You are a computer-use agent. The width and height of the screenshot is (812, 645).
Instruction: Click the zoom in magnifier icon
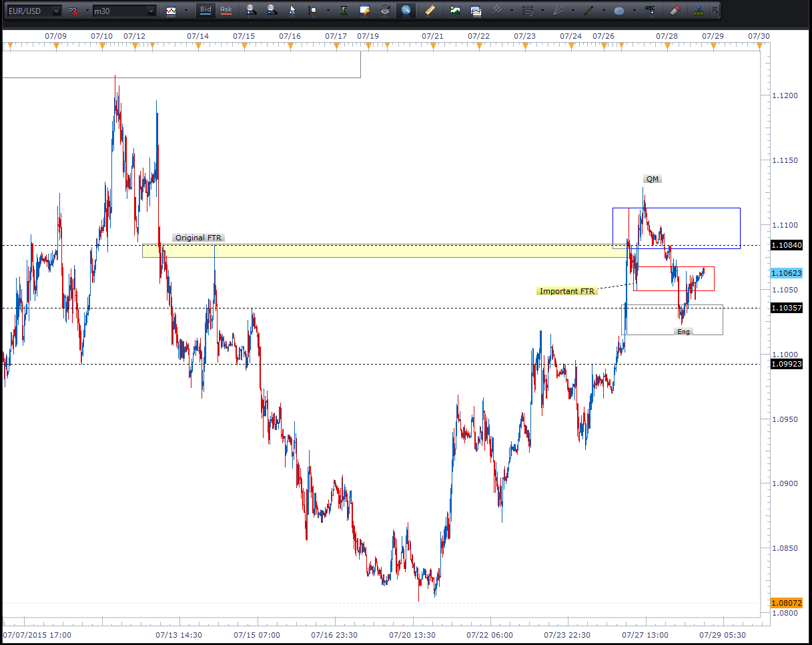[x=250, y=11]
